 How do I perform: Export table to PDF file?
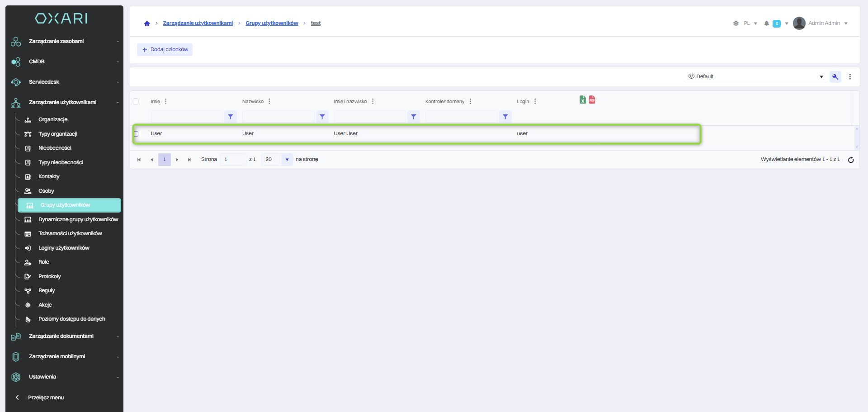[592, 100]
